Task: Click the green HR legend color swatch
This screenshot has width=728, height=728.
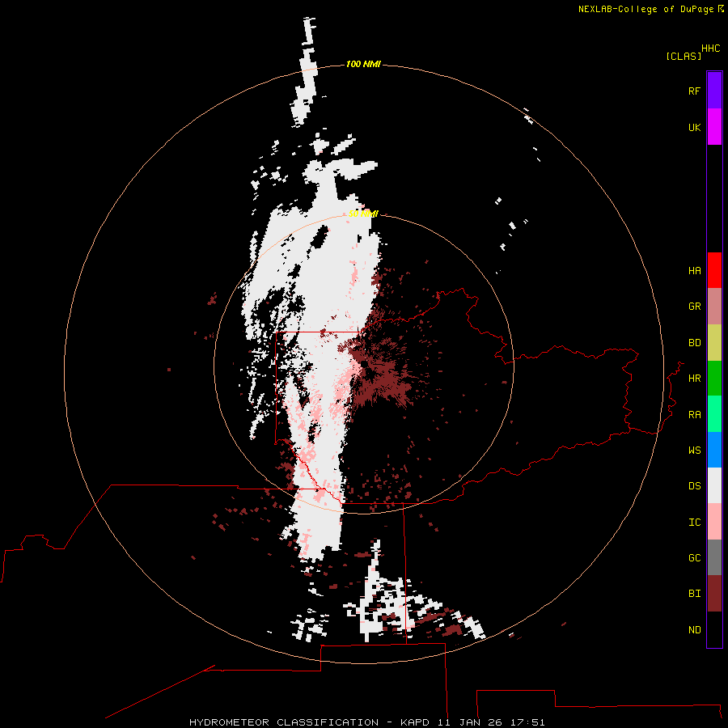Action: point(714,379)
